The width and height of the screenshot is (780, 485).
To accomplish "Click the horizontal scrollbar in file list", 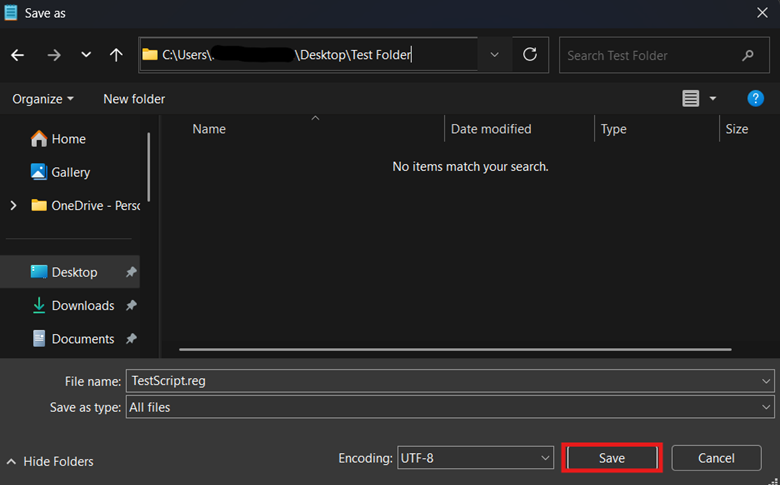I will point(455,350).
